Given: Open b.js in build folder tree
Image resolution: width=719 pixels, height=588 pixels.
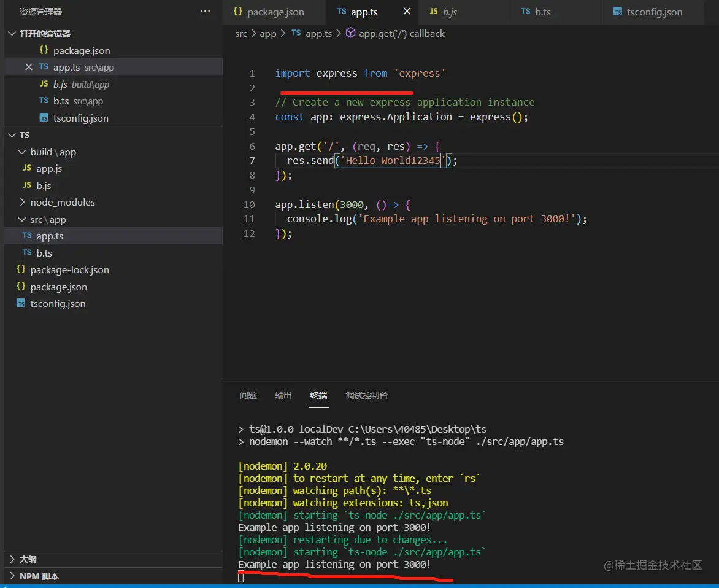Looking at the screenshot, I should (x=113, y=185).
